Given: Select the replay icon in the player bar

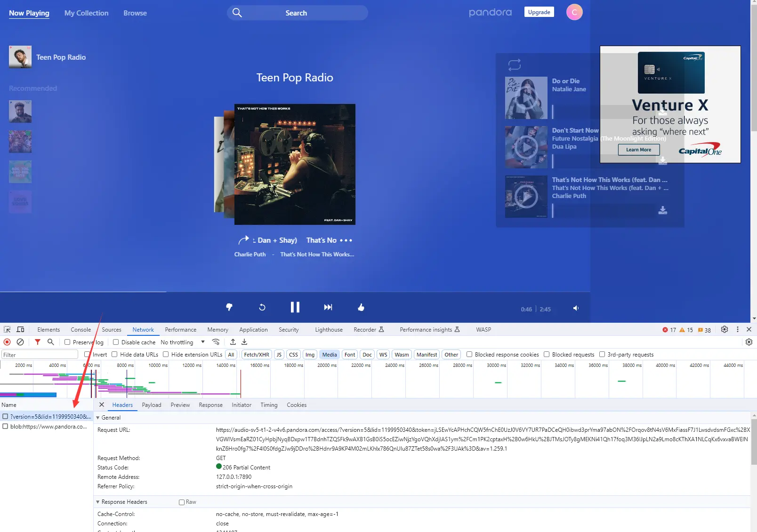Looking at the screenshot, I should point(262,307).
